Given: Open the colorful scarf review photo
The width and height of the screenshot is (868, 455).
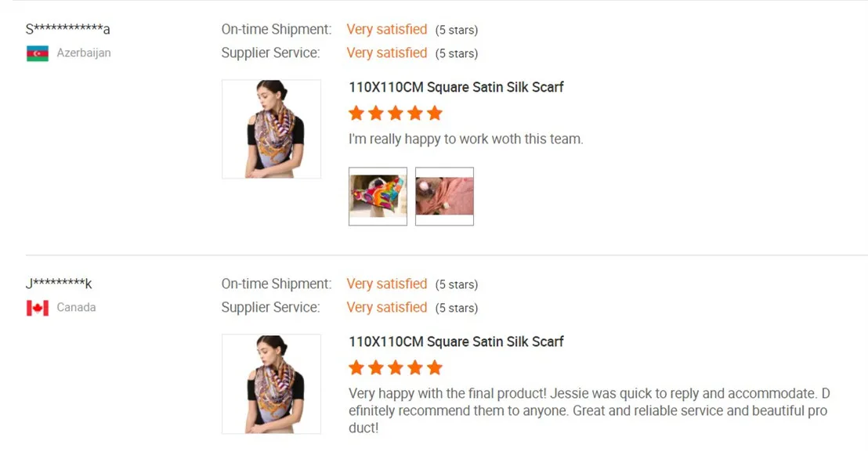Looking at the screenshot, I should click(x=378, y=197).
